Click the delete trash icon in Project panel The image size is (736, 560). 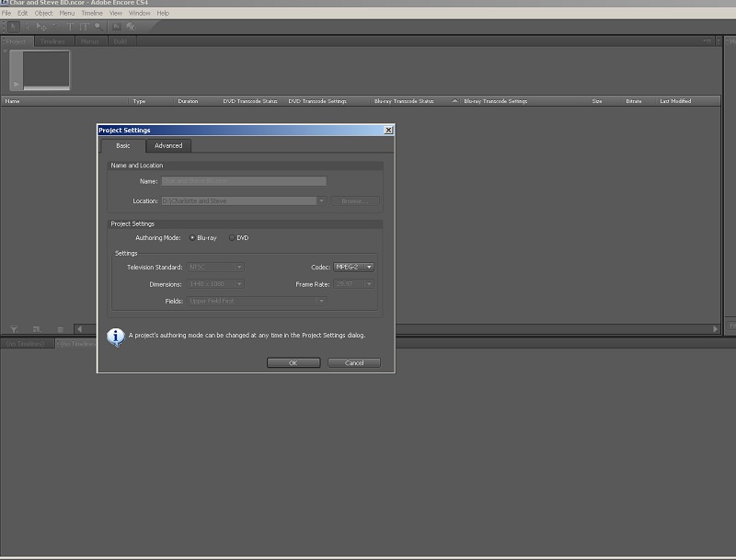(x=61, y=329)
